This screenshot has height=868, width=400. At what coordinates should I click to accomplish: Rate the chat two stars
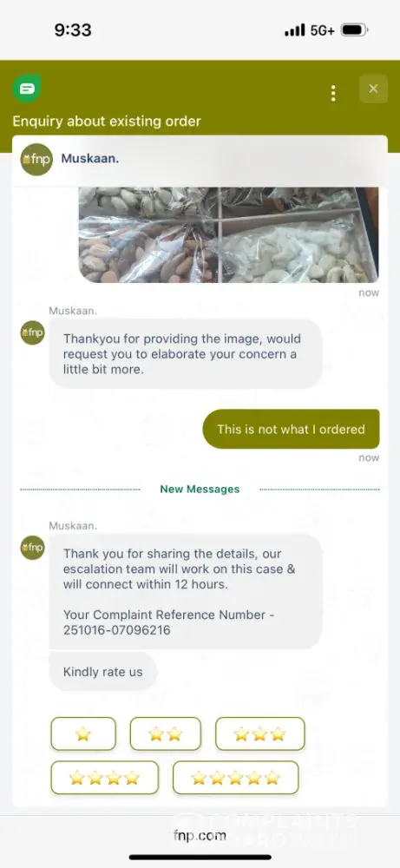pyautogui.click(x=166, y=734)
